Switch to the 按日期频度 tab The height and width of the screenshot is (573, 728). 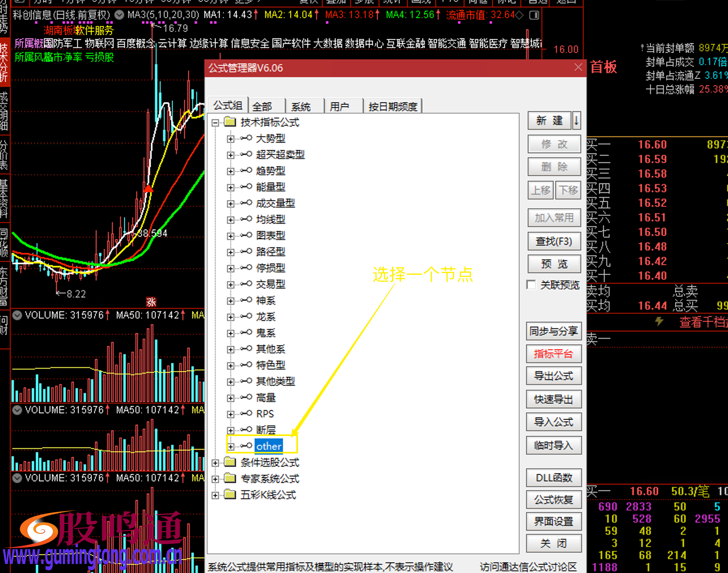tap(392, 105)
